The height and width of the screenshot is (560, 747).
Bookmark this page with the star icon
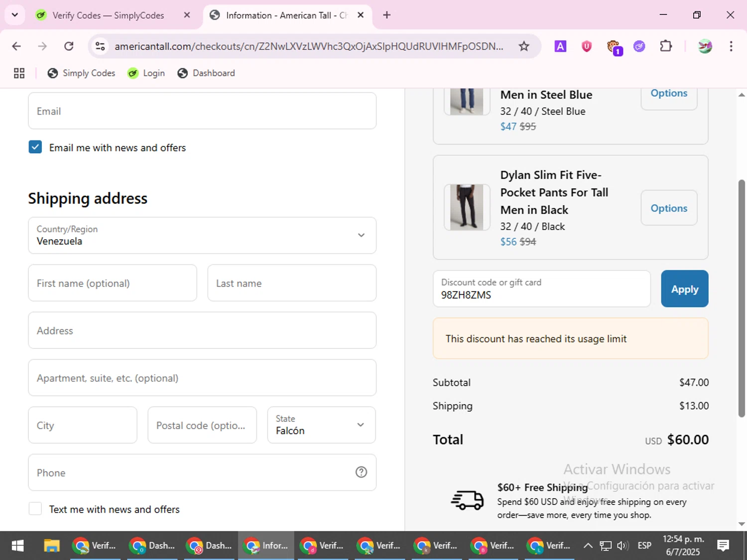524,46
